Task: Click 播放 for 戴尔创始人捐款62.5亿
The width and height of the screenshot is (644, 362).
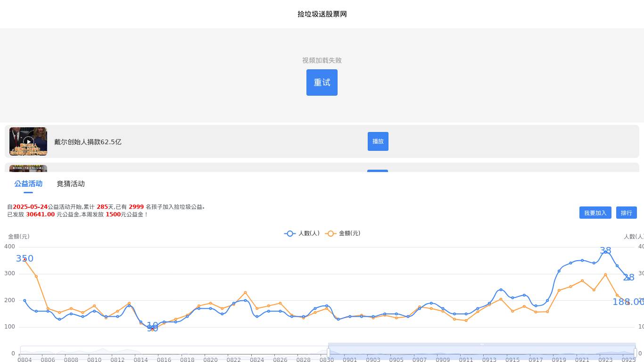Action: [378, 141]
